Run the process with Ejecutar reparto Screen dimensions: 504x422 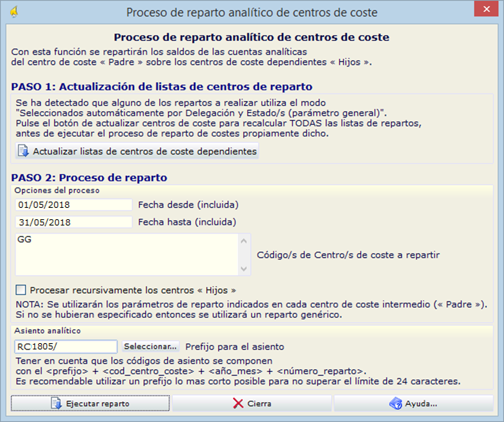coord(90,403)
